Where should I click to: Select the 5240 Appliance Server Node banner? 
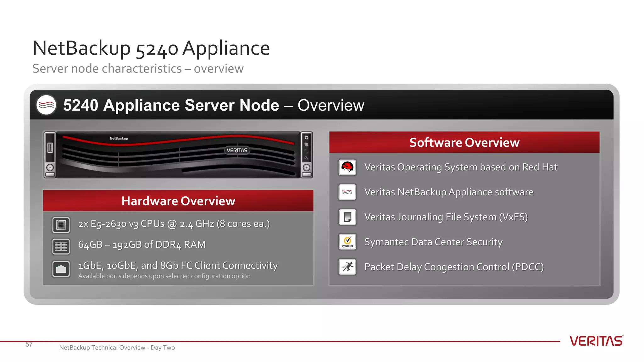321,105
